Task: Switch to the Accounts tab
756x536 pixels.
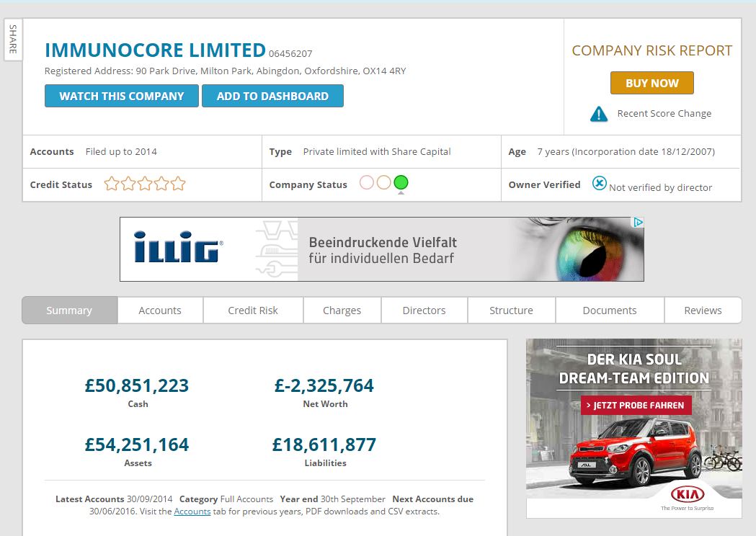Action: (x=160, y=311)
